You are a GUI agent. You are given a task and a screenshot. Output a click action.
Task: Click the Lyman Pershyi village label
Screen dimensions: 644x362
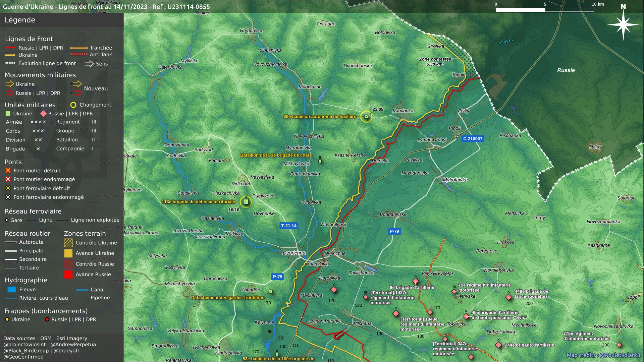tap(325, 321)
